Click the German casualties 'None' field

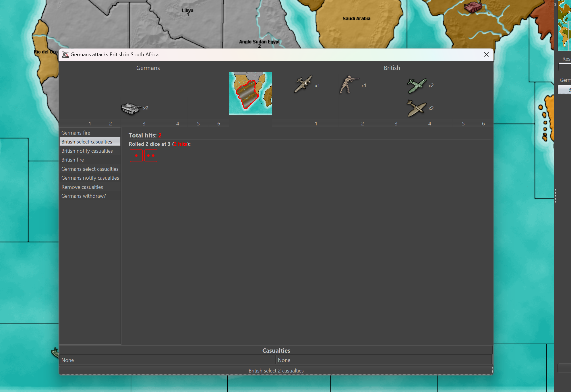click(x=167, y=360)
